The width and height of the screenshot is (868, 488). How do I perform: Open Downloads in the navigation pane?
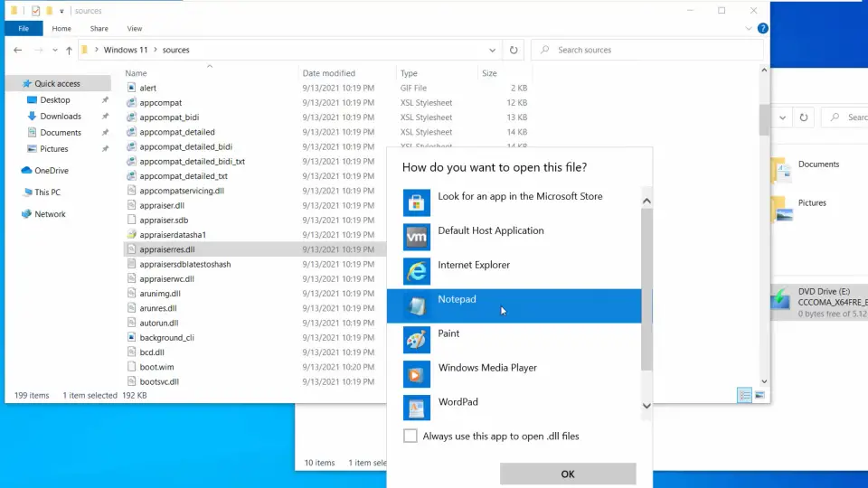point(61,117)
